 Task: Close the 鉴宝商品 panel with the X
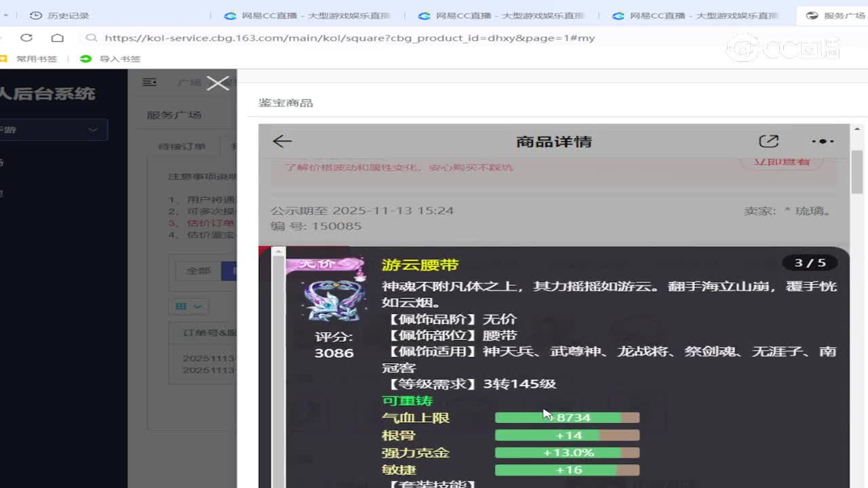click(218, 83)
